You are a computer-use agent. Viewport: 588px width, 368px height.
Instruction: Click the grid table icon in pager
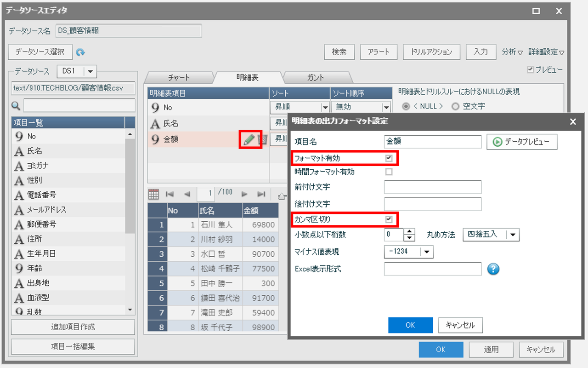[x=153, y=194]
